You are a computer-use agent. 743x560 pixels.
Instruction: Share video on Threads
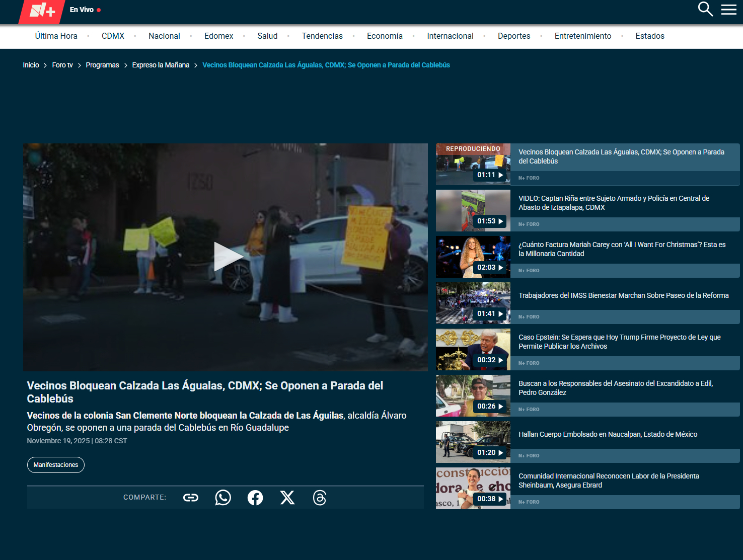point(320,498)
